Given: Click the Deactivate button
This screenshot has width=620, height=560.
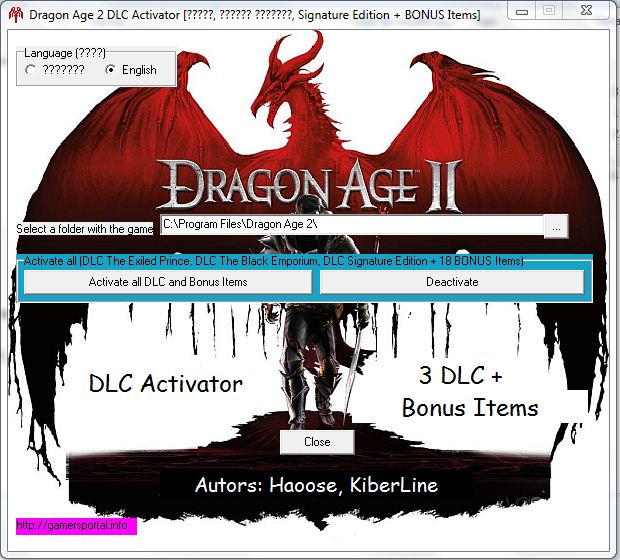Looking at the screenshot, I should (x=452, y=282).
